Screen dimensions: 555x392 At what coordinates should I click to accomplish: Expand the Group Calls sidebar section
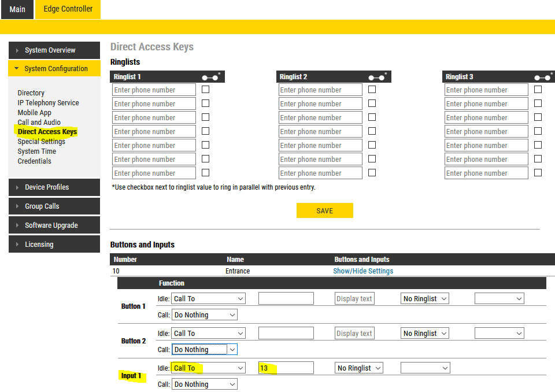tap(54, 206)
